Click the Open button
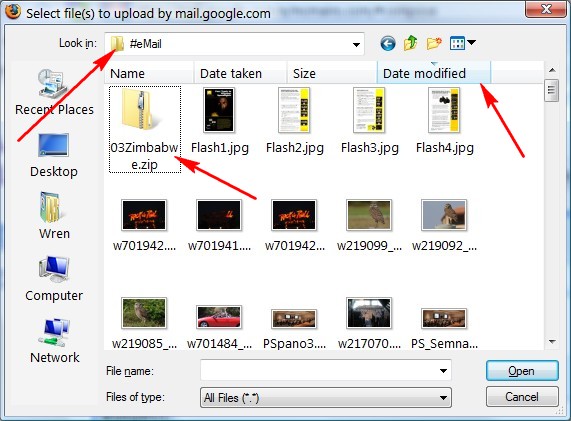The width and height of the screenshot is (571, 421). coord(522,371)
